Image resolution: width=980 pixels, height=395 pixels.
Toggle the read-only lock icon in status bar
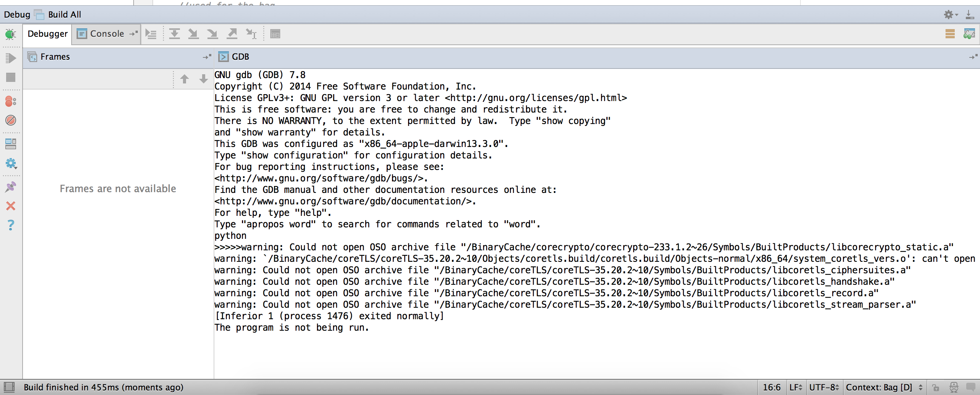[x=935, y=387]
